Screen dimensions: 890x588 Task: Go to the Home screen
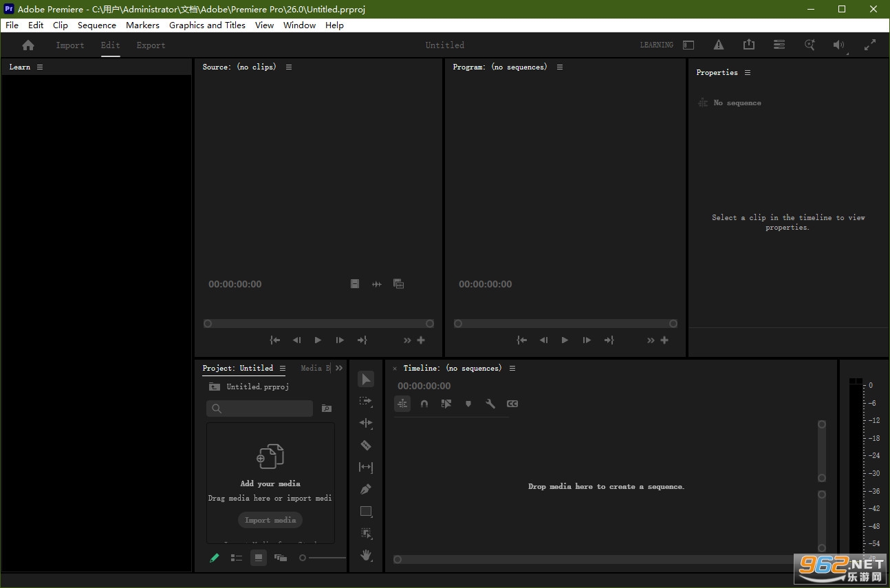point(28,45)
